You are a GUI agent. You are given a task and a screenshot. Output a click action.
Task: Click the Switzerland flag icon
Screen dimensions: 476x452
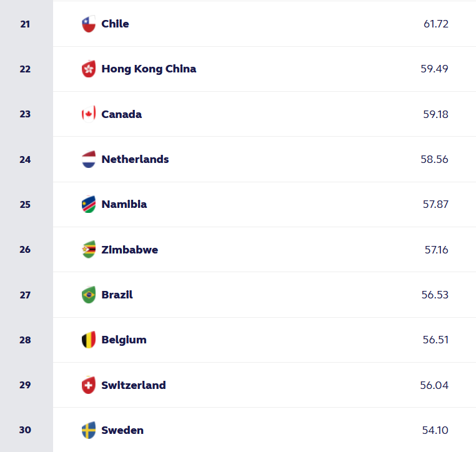pyautogui.click(x=89, y=385)
